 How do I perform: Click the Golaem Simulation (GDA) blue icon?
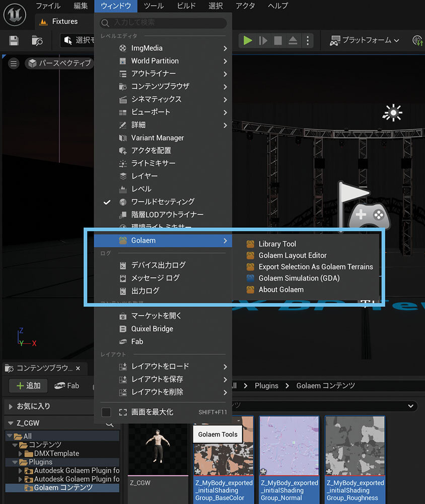[x=250, y=278]
